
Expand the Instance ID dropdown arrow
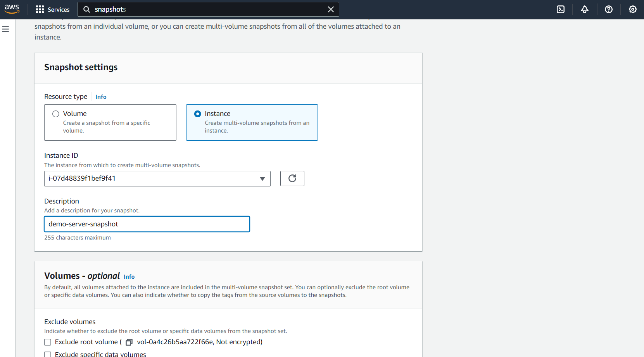(262, 179)
